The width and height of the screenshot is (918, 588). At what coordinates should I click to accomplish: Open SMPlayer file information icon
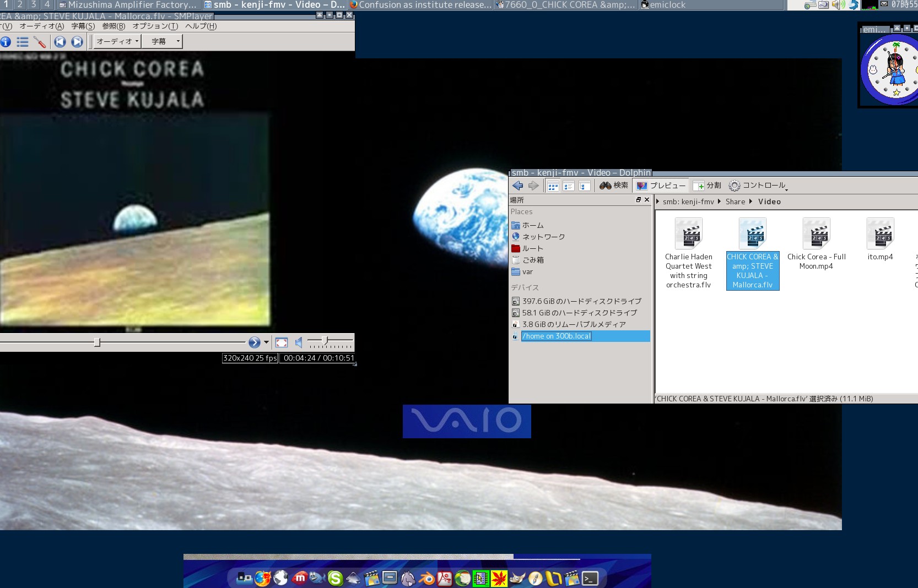coord(6,42)
